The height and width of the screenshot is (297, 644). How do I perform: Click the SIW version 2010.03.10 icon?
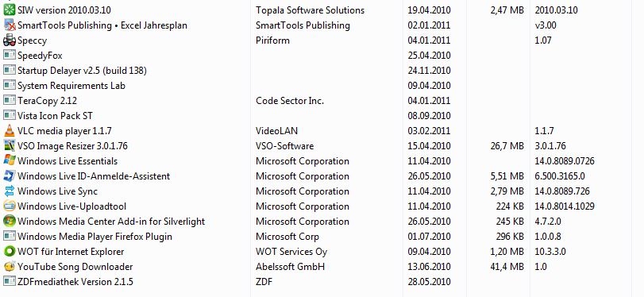click(9, 10)
